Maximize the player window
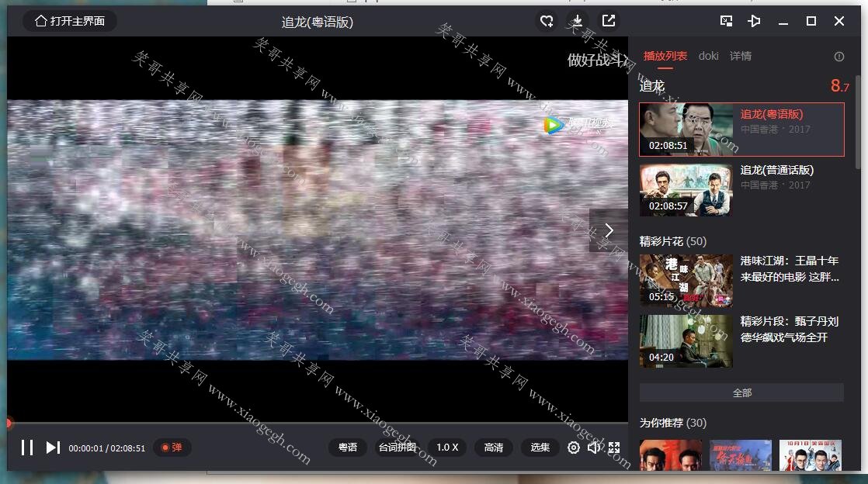 (x=811, y=21)
